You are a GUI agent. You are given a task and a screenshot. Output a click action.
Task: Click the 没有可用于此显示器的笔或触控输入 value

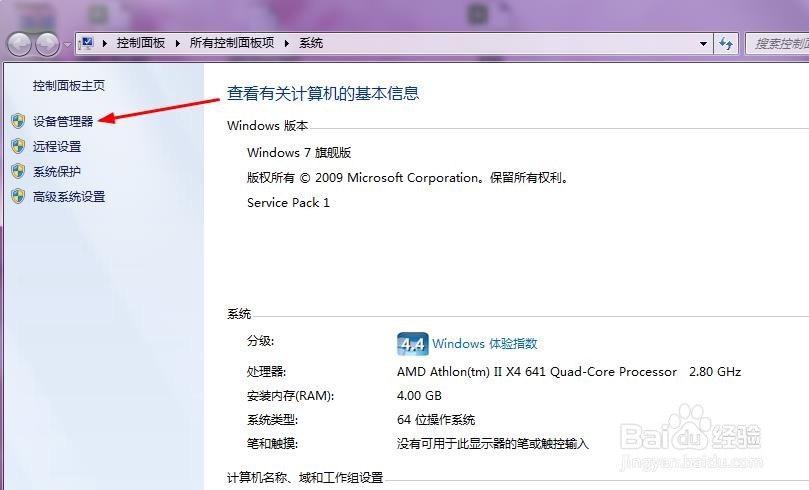click(x=492, y=443)
